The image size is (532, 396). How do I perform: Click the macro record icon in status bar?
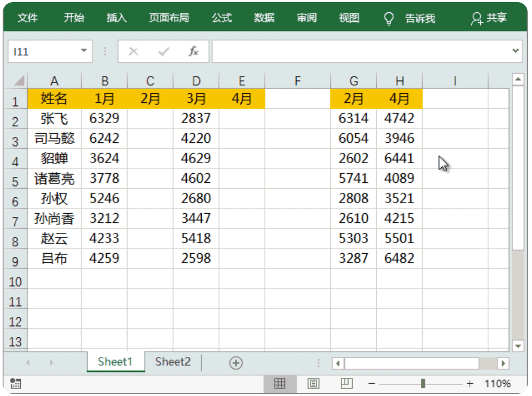click(15, 383)
